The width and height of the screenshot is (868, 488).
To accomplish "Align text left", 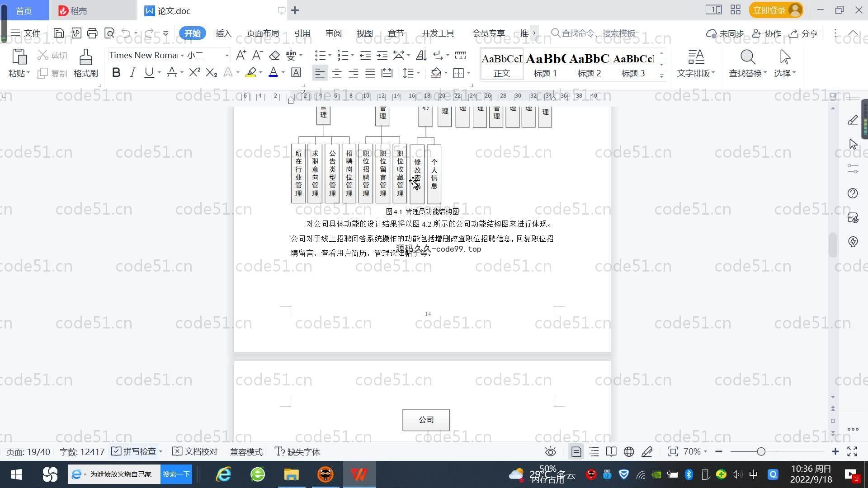I will (320, 73).
